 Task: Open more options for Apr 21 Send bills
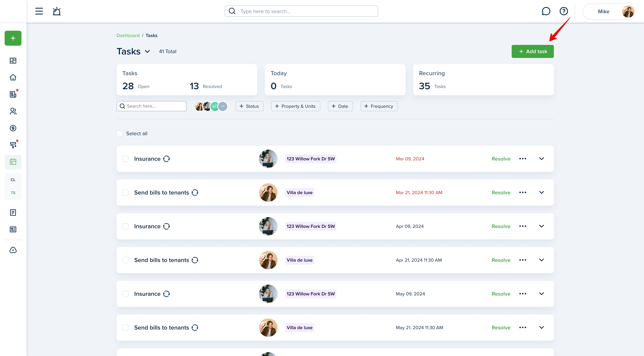pyautogui.click(x=523, y=260)
